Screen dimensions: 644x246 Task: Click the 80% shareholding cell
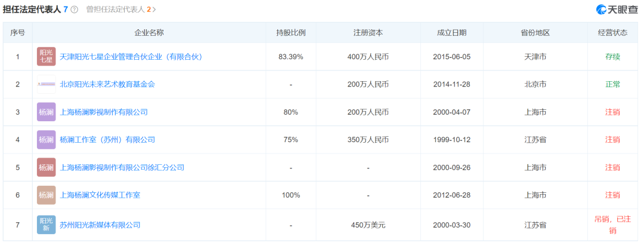point(291,112)
